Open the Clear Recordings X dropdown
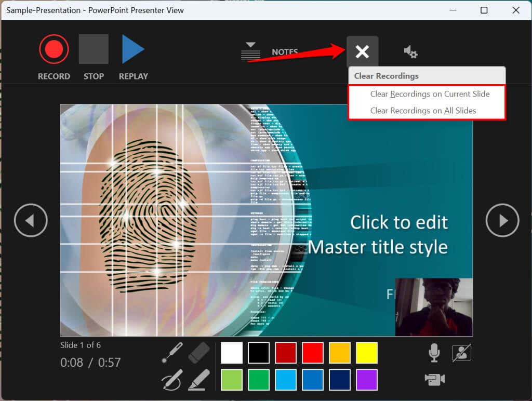 362,52
